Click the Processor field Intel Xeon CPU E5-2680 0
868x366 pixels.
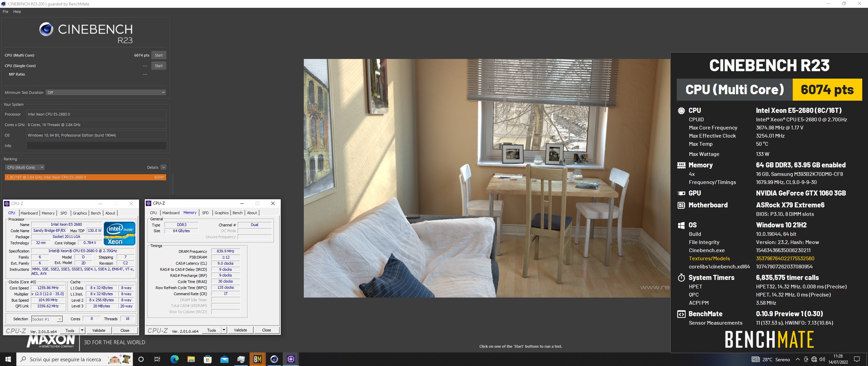(x=96, y=114)
